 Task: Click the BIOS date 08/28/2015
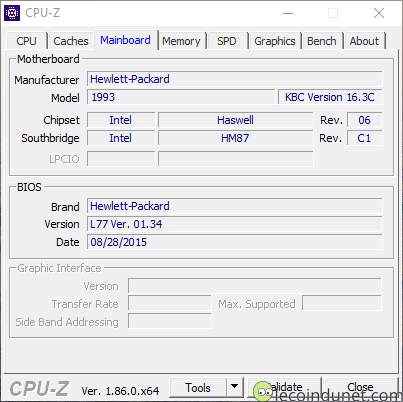click(235, 242)
